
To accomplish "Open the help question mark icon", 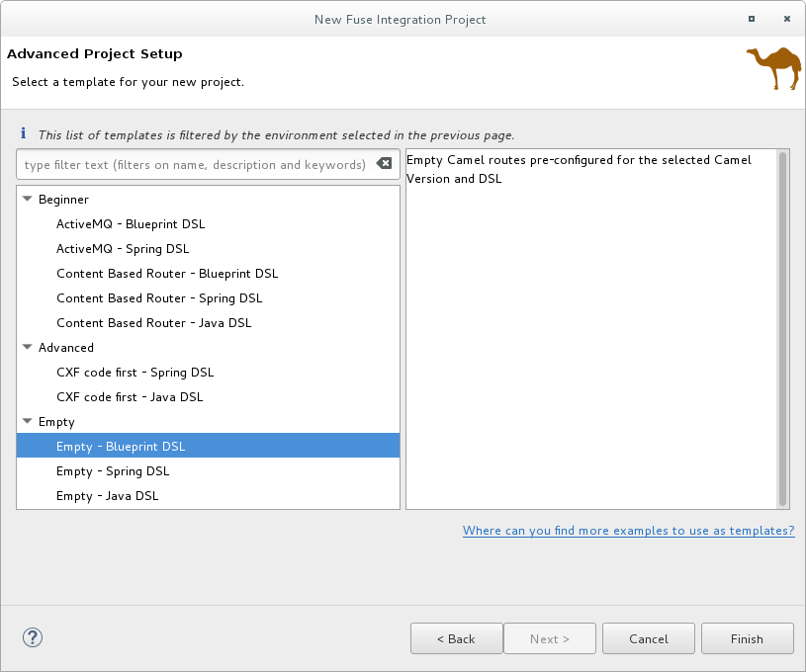I will pos(32,638).
